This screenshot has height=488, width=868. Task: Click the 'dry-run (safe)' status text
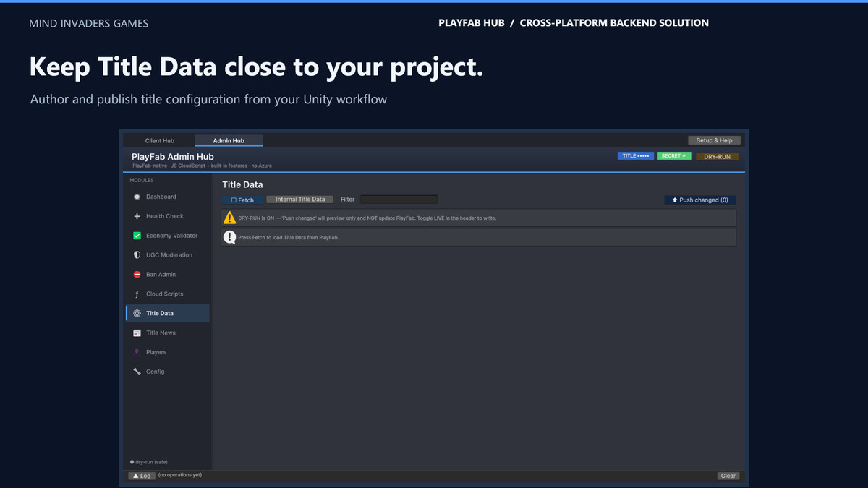tap(151, 462)
